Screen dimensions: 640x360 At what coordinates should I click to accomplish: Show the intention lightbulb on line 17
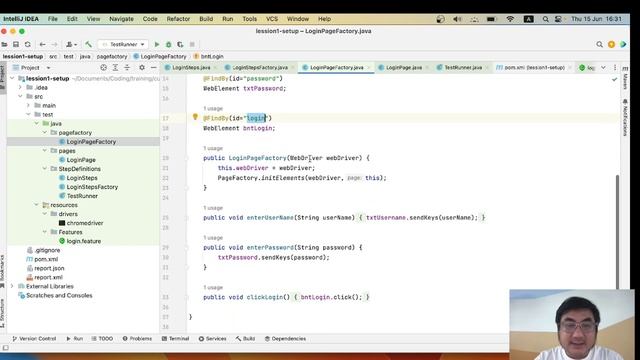pos(195,117)
